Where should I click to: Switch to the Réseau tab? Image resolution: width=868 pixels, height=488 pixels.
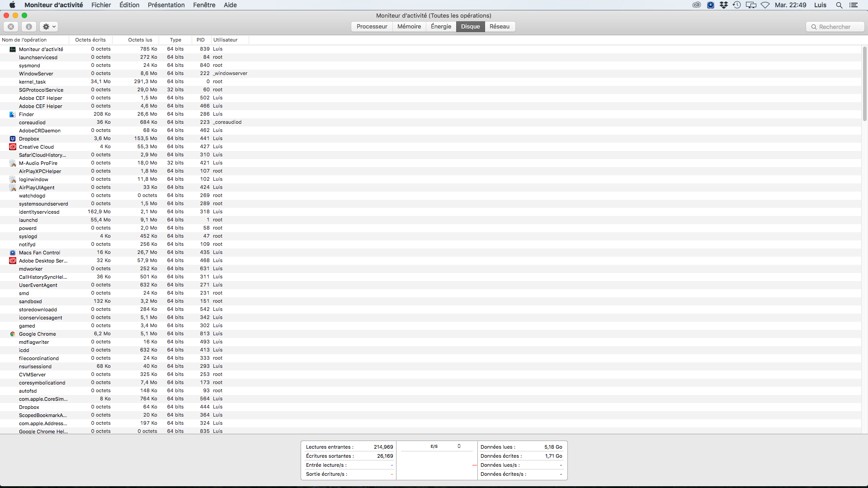pos(500,27)
